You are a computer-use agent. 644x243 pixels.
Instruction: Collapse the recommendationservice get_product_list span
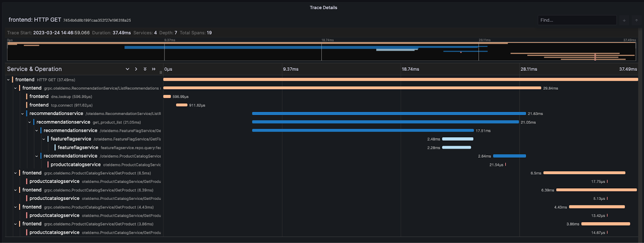point(29,122)
